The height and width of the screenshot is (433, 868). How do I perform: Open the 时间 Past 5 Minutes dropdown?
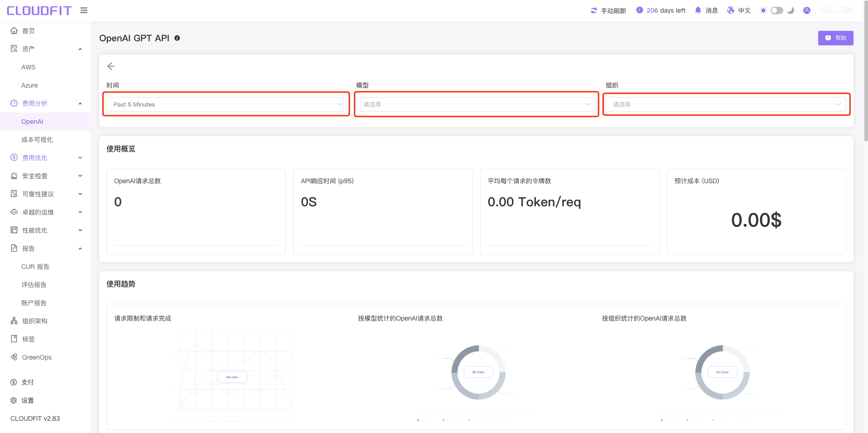click(227, 104)
